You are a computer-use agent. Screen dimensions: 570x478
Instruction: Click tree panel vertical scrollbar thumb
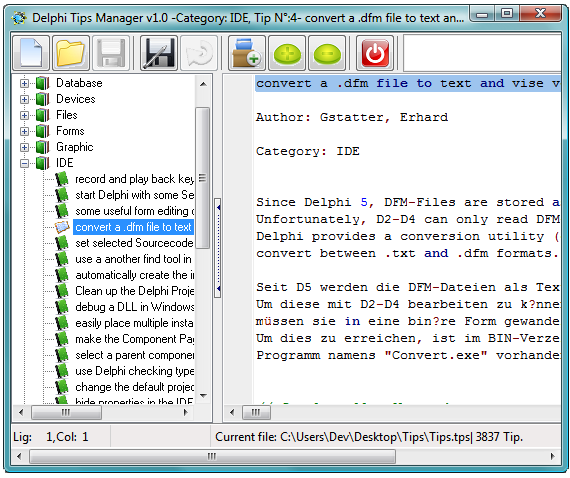coord(202,178)
